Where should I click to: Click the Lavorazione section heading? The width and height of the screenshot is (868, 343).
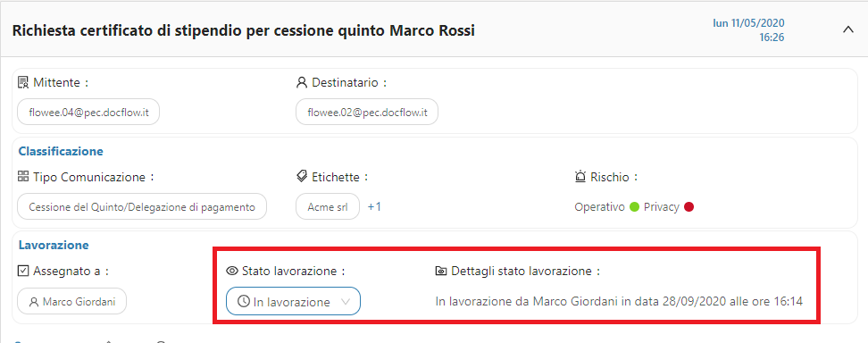point(54,245)
